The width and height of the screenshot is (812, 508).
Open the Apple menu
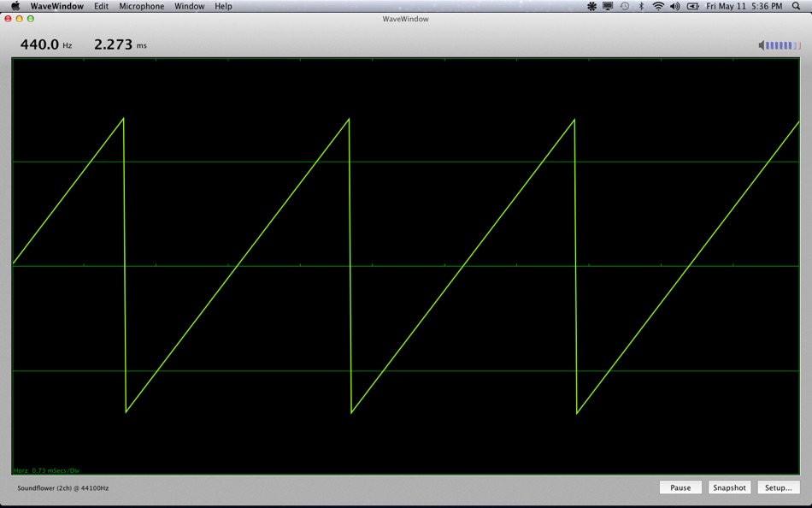(15, 6)
